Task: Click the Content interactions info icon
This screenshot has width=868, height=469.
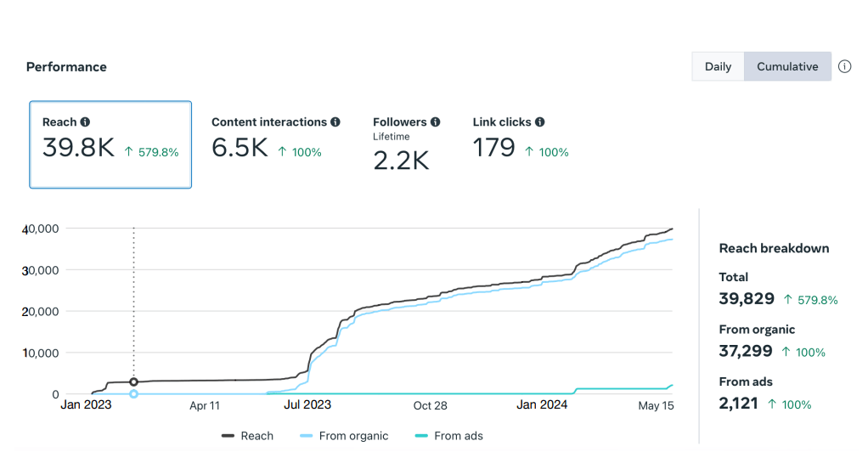Action: [x=335, y=122]
